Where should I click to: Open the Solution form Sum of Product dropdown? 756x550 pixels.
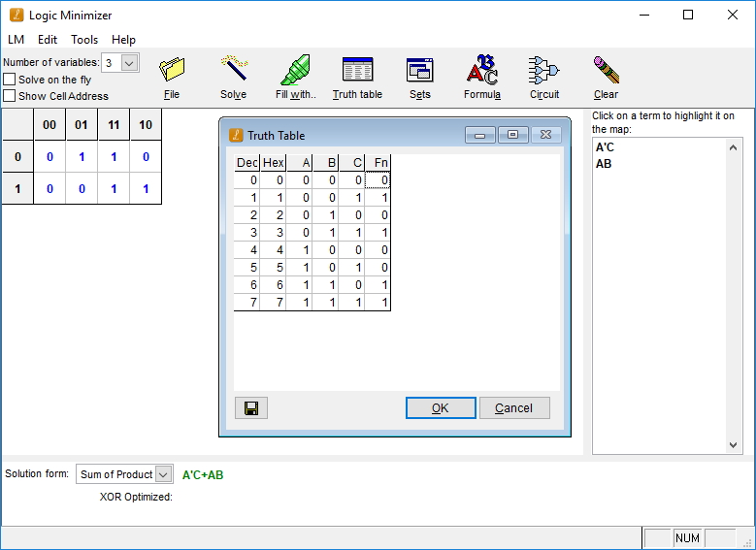pos(163,474)
